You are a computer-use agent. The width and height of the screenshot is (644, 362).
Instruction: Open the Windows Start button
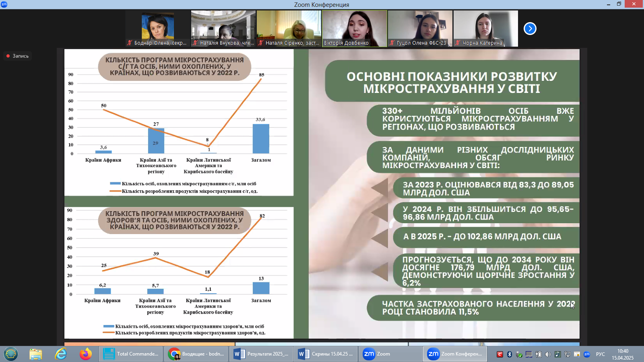[x=10, y=354]
